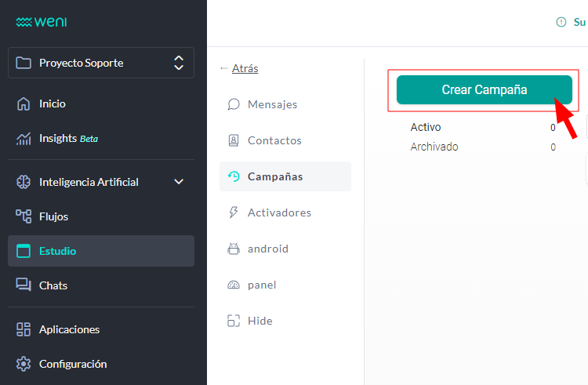
Task: Open Insights Beta section
Action: (101, 138)
